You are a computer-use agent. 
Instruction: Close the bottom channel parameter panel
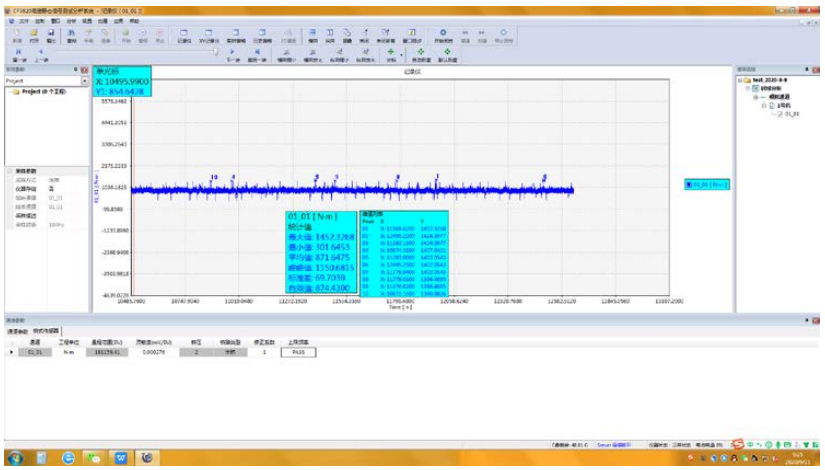816,320
